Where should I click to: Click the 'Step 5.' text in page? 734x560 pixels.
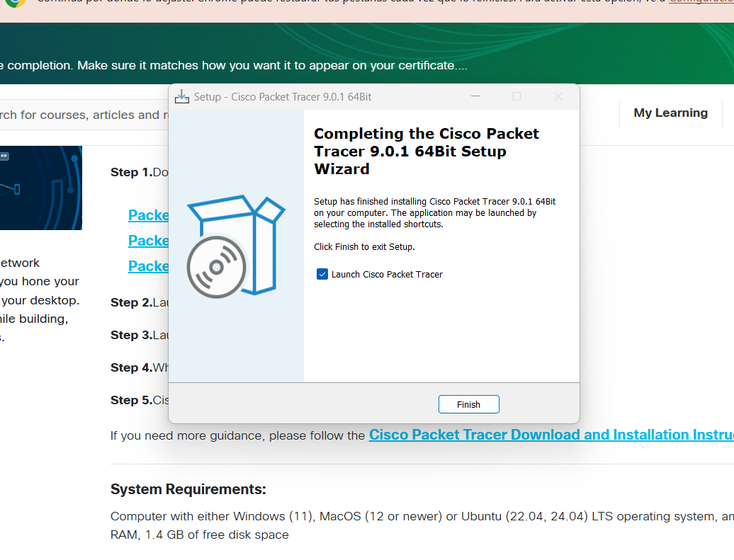[132, 400]
